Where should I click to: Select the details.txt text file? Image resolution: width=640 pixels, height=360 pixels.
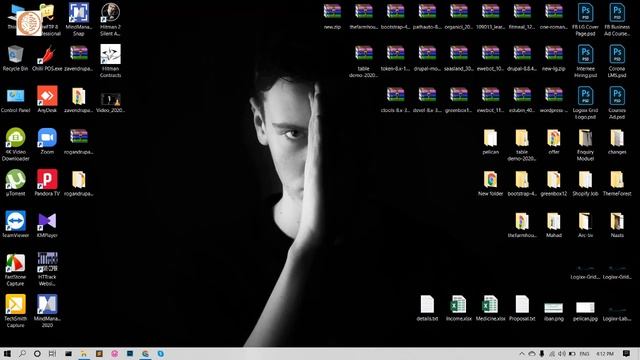point(427,308)
